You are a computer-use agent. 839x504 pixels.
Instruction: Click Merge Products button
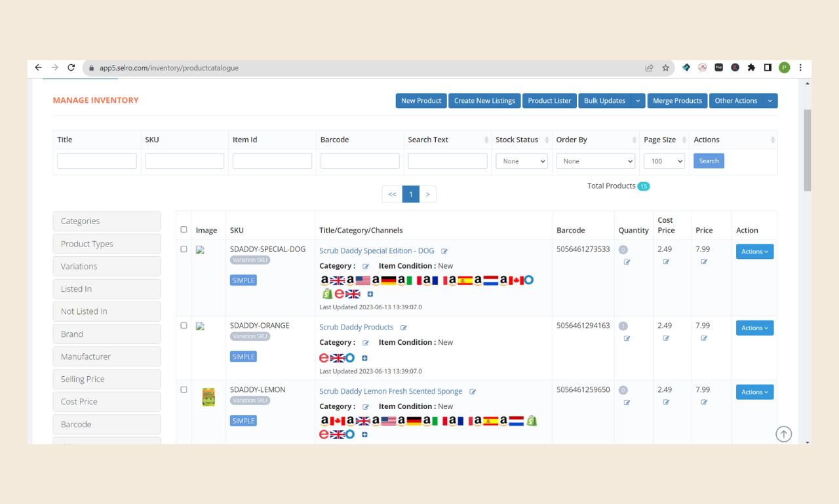point(677,101)
